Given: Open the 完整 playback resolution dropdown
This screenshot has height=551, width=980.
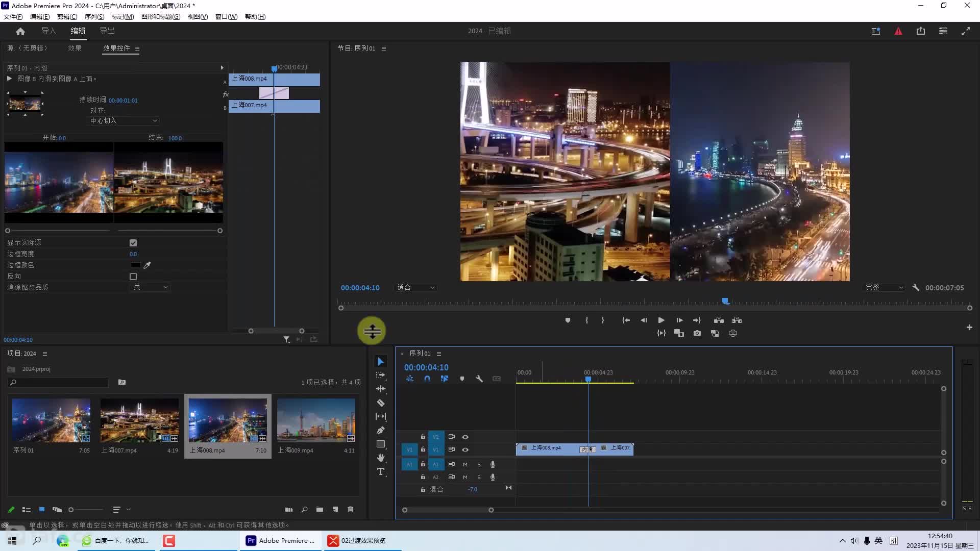Looking at the screenshot, I should coord(884,288).
